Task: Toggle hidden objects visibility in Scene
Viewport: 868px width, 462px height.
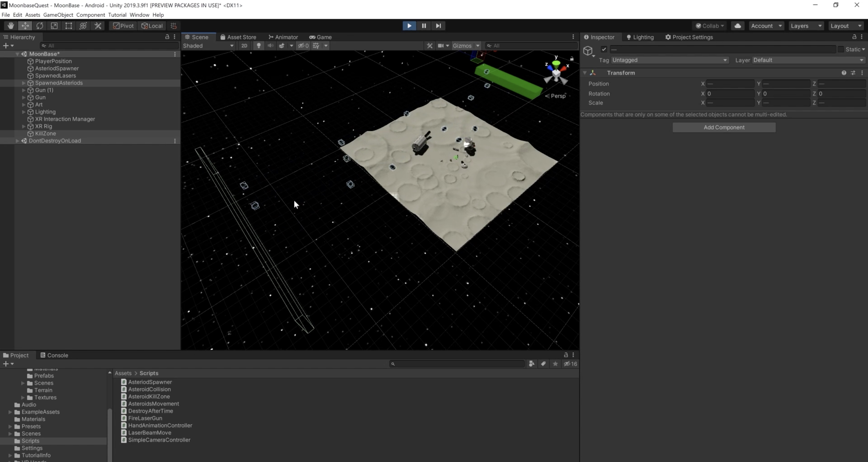Action: click(303, 45)
